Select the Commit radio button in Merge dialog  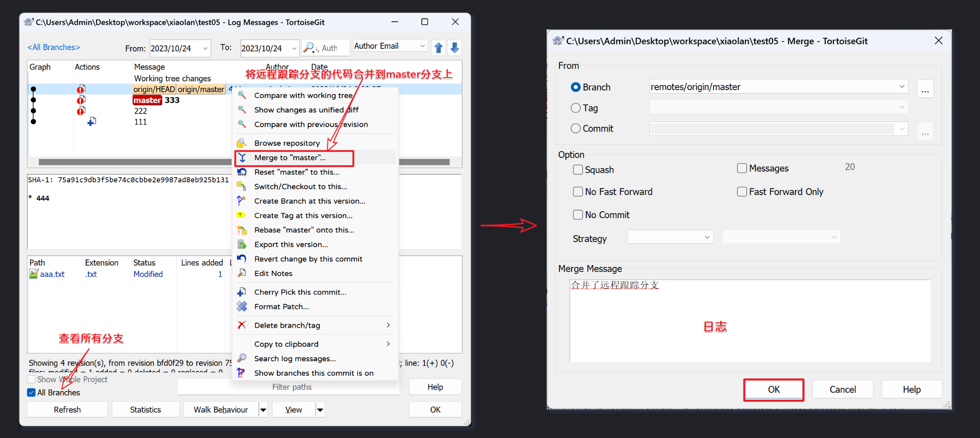[576, 128]
